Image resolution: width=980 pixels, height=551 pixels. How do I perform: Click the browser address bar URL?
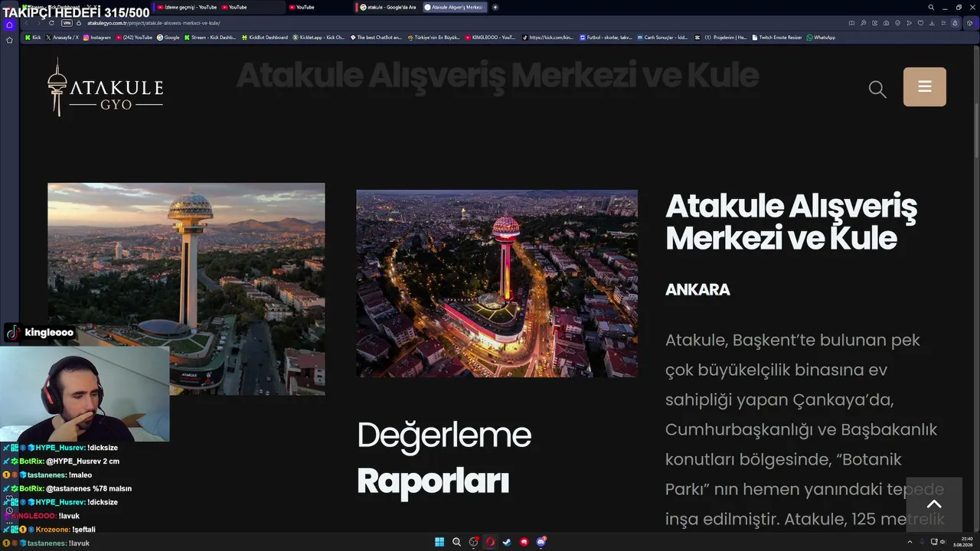[x=154, y=23]
